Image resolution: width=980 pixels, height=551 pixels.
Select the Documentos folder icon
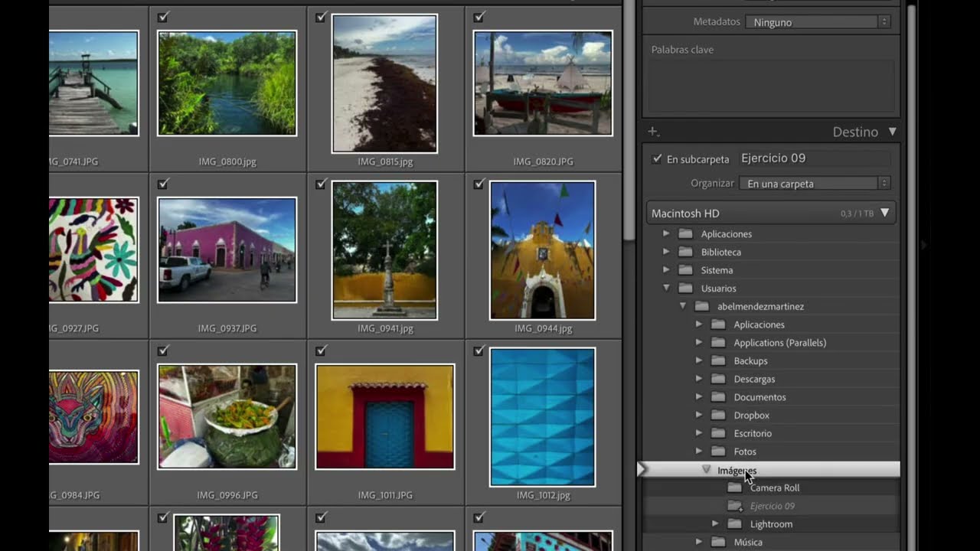point(718,397)
